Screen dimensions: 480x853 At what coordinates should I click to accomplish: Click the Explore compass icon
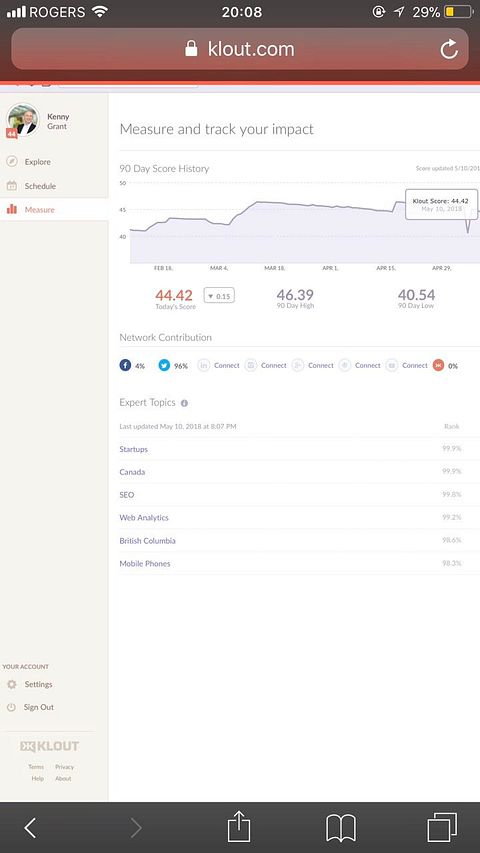(11, 162)
